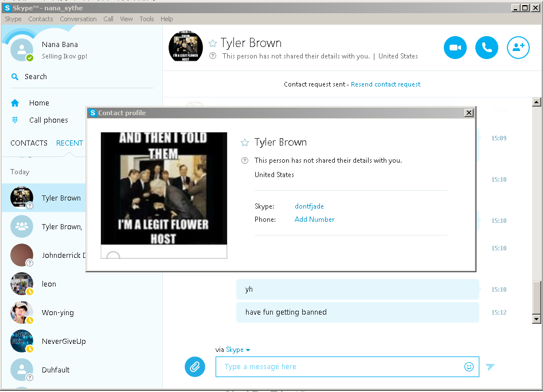Open Call phones in sidebar
This screenshot has height=392, width=543.
click(49, 120)
